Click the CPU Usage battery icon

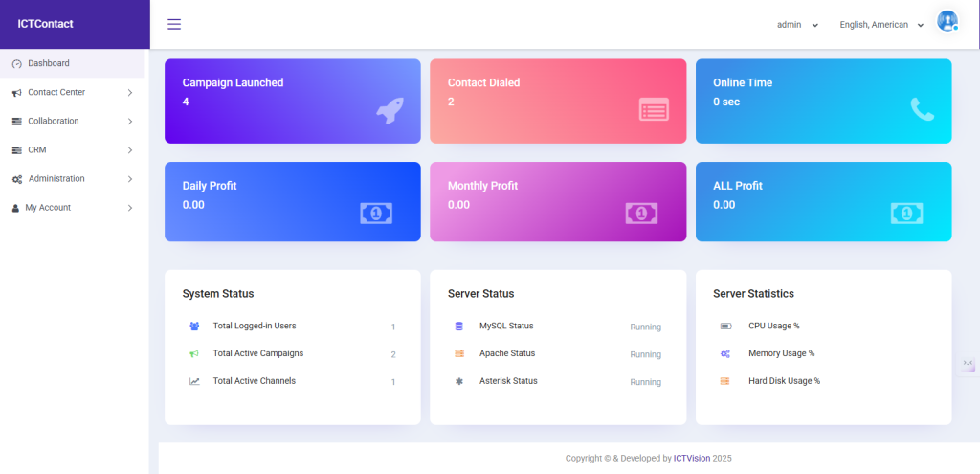[x=725, y=327]
